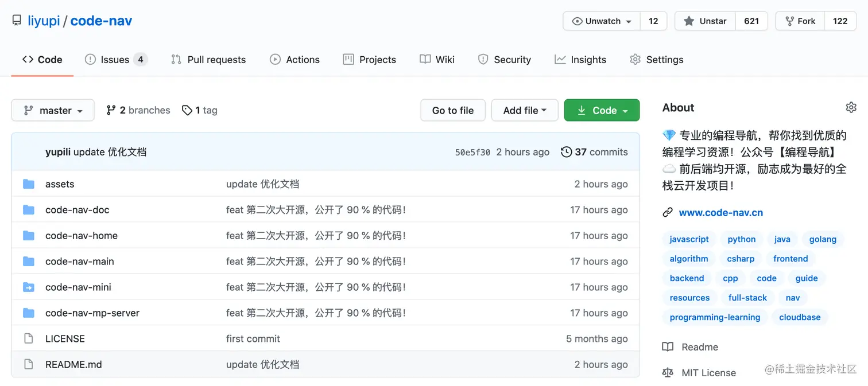
Task: Open the README.md file
Action: pos(73,365)
